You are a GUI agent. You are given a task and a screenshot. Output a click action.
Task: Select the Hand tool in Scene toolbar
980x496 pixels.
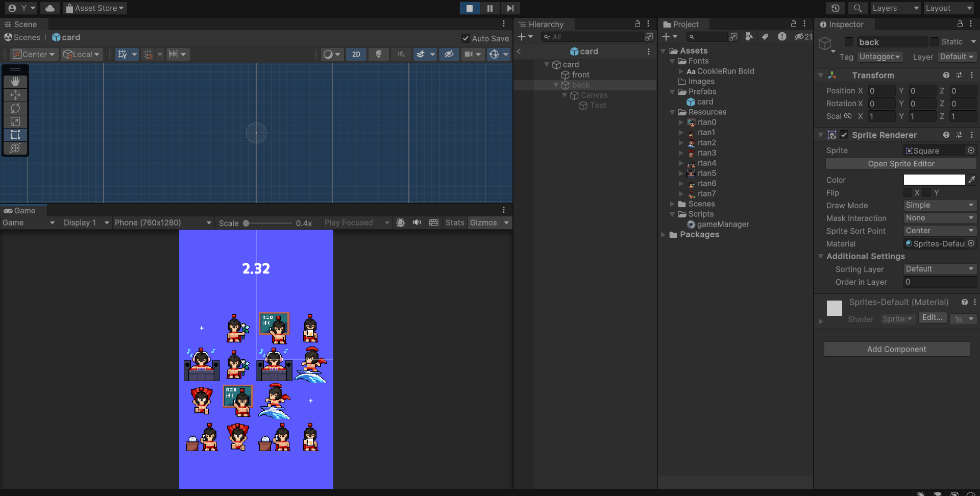click(15, 82)
